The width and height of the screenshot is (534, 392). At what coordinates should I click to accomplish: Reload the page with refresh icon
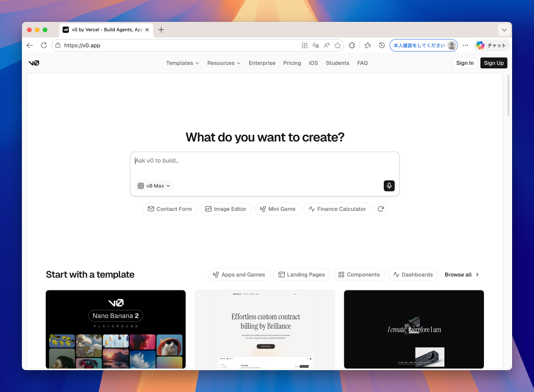click(44, 45)
